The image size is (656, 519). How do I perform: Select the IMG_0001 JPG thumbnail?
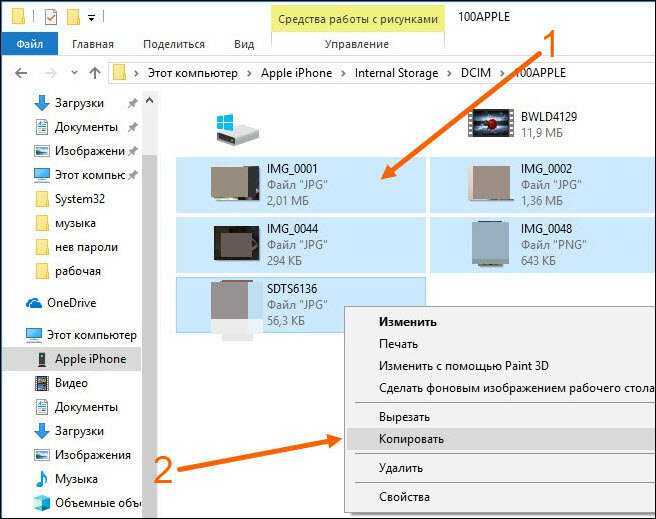point(235,183)
